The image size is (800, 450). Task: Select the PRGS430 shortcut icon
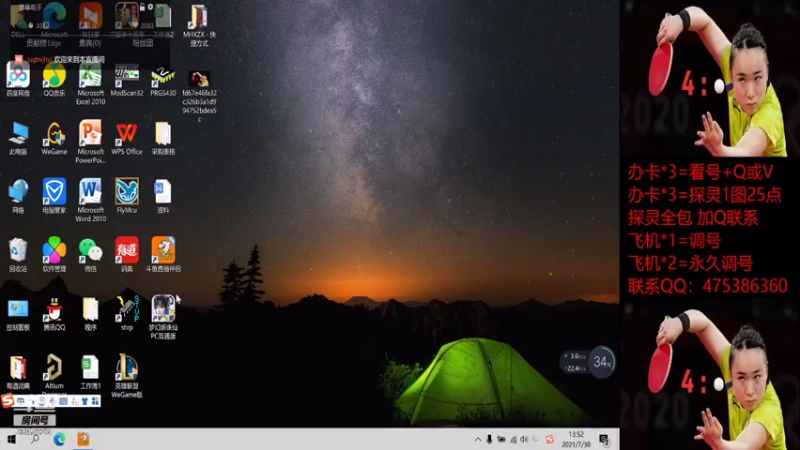click(163, 79)
